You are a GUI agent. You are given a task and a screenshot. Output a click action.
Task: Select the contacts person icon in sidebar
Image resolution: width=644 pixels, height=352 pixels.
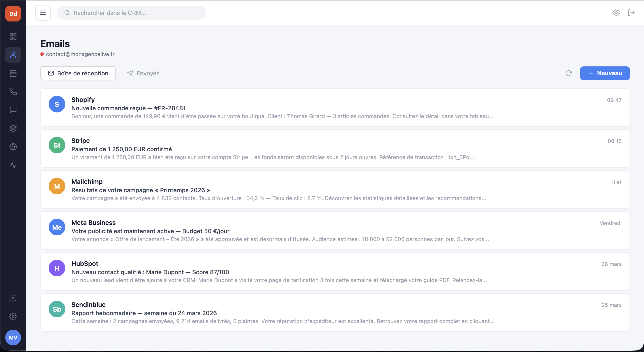coord(13,55)
